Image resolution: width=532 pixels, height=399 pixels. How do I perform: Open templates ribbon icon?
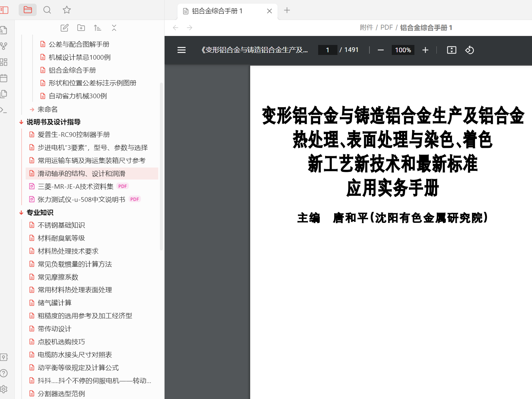coord(3,94)
